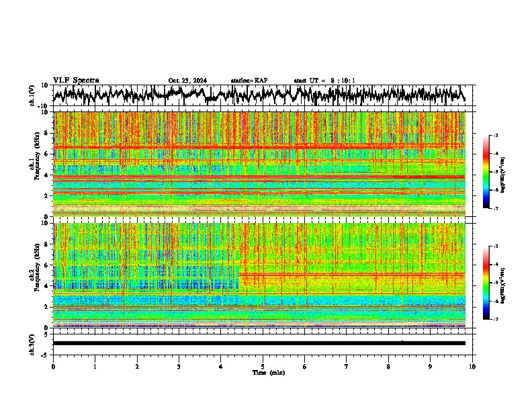The width and height of the screenshot is (532, 411).
Task: Click the ch.1 waveform trace plot
Action: coord(259,95)
